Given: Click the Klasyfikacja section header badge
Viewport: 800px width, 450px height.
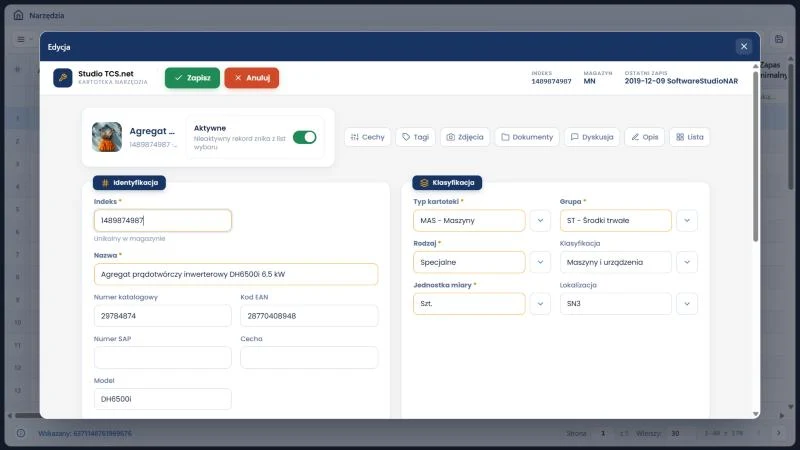Looking at the screenshot, I should [447, 183].
